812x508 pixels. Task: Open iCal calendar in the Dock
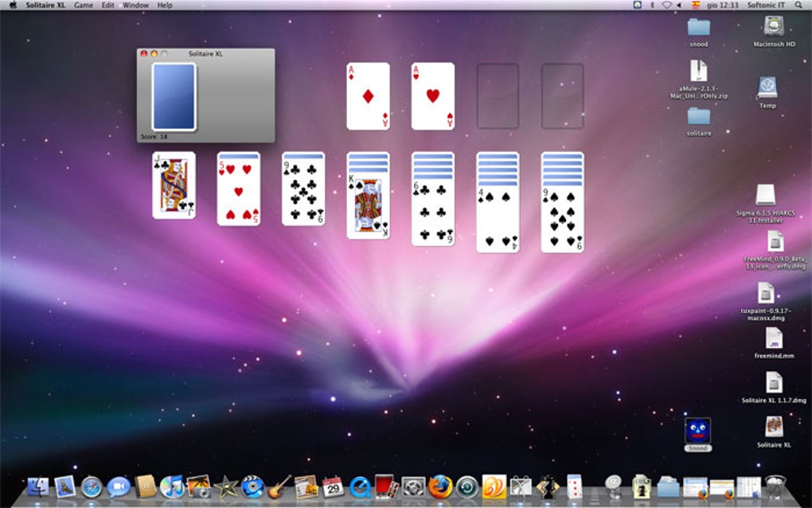[x=333, y=487]
